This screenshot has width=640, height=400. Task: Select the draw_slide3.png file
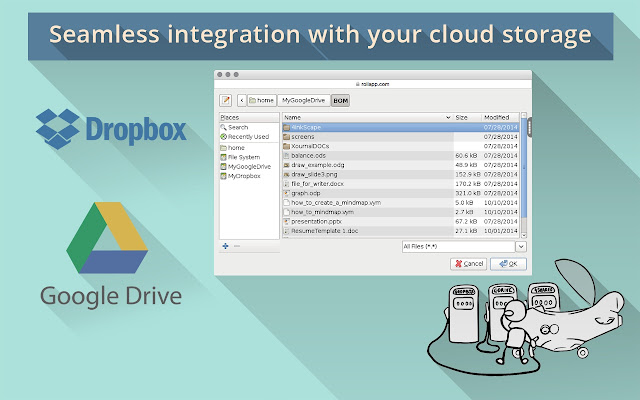(400, 174)
